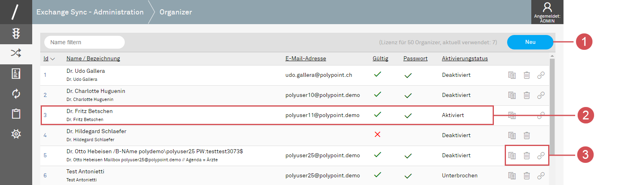Sort by E-Mail-Adresse column
This screenshot has height=185, width=644.
(305, 58)
